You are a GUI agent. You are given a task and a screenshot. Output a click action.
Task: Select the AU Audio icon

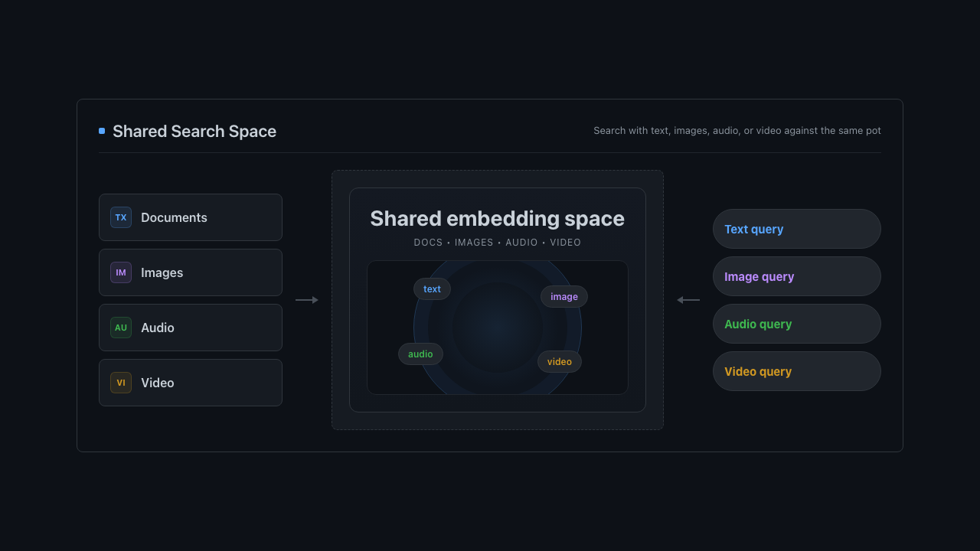pyautogui.click(x=120, y=328)
